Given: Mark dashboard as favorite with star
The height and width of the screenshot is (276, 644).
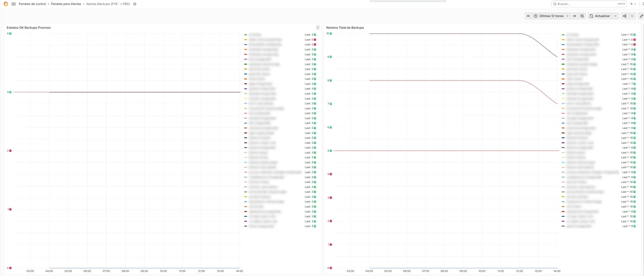Looking at the screenshot, I should (x=135, y=4).
